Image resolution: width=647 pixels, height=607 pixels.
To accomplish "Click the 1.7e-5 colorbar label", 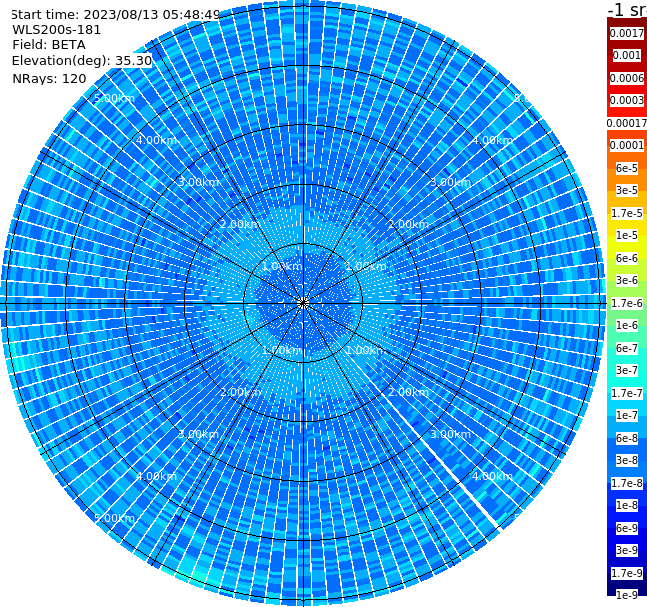I will pyautogui.click(x=627, y=213).
